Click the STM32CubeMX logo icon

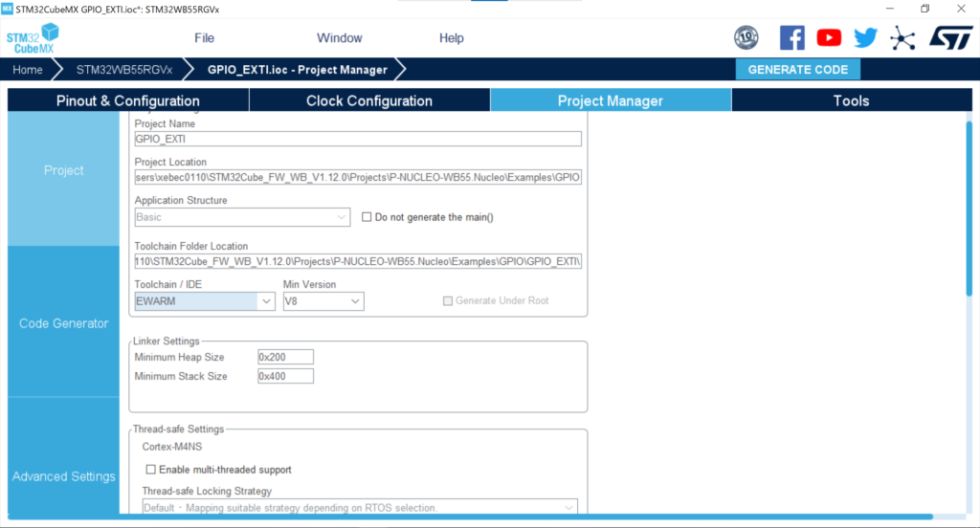click(33, 38)
